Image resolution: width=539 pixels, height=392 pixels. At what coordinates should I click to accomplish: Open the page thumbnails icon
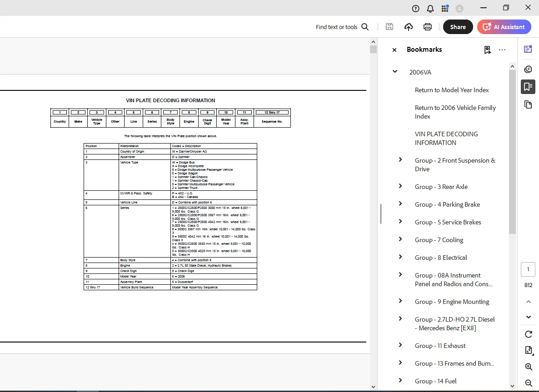528,104
